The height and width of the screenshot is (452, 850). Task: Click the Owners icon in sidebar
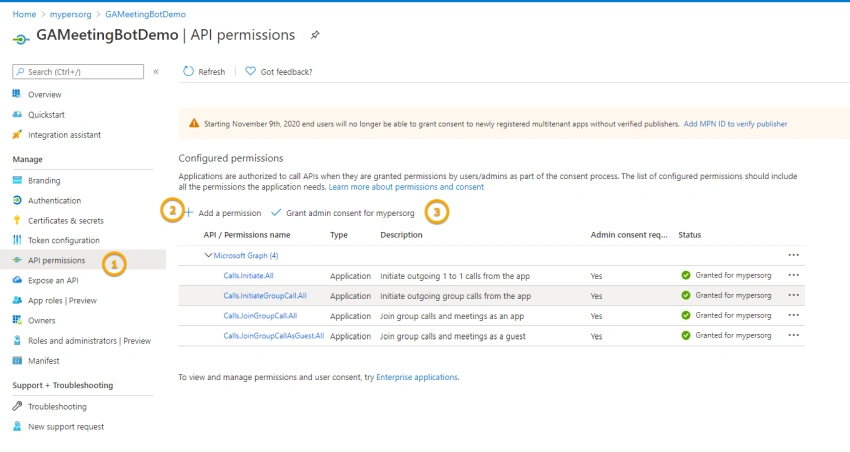tap(17, 320)
